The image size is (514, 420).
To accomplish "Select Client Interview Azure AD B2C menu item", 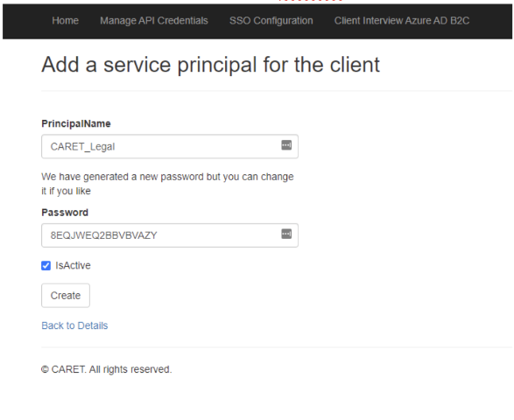I will pyautogui.click(x=402, y=21).
